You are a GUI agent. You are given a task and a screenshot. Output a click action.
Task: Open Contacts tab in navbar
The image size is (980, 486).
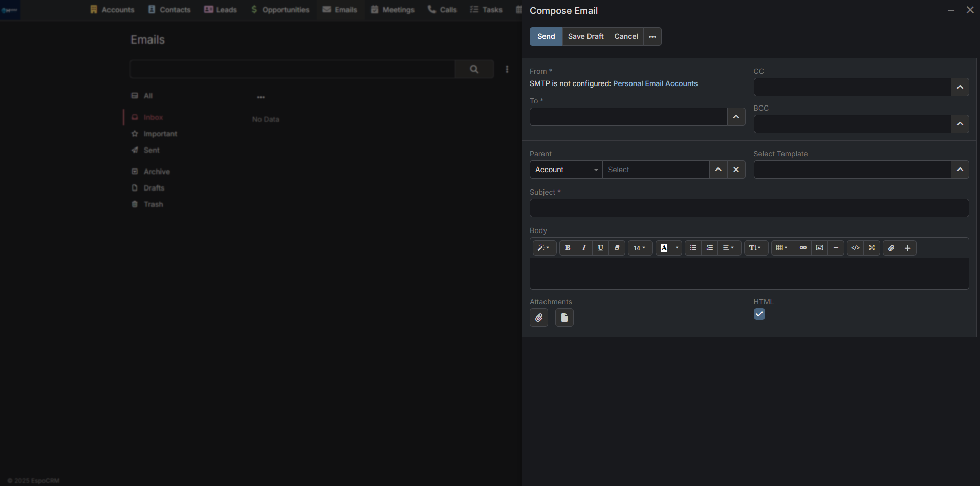[x=169, y=10]
